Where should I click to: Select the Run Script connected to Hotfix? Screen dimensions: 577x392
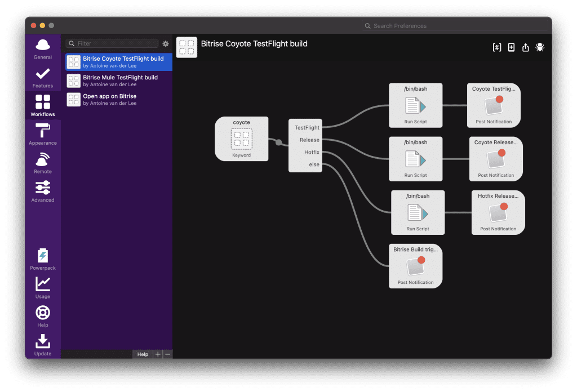pyautogui.click(x=418, y=212)
